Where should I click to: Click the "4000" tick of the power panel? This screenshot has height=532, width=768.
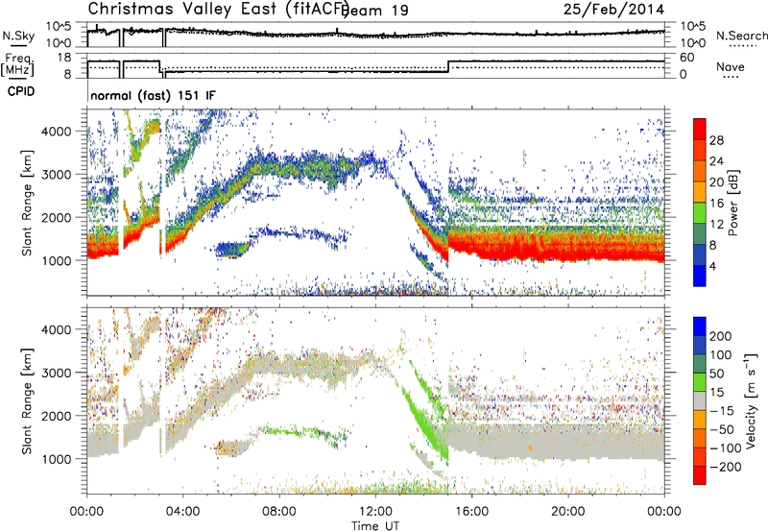(x=58, y=132)
